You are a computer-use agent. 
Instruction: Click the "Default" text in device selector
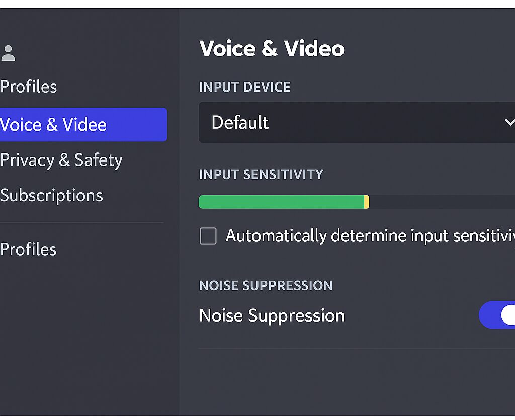240,122
